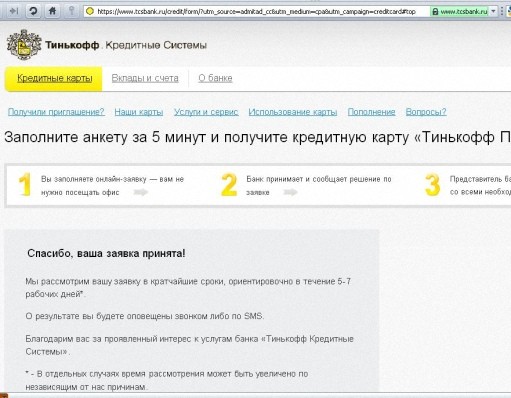Click the paragraph 'Мы рассмотрим вашу заявку в кратчайшие сроки'
This screenshot has height=398, width=511.
[188, 288]
